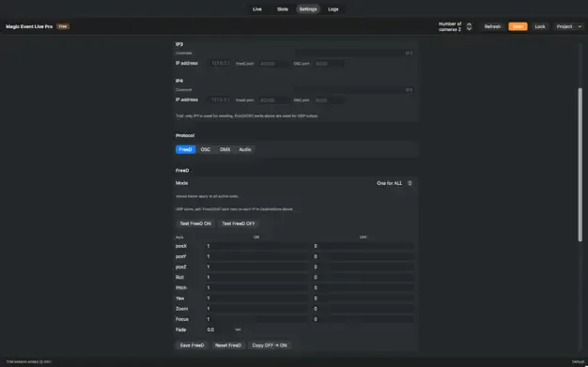The height and width of the screenshot is (367, 588).
Task: Open the Slots tab
Action: [283, 9]
